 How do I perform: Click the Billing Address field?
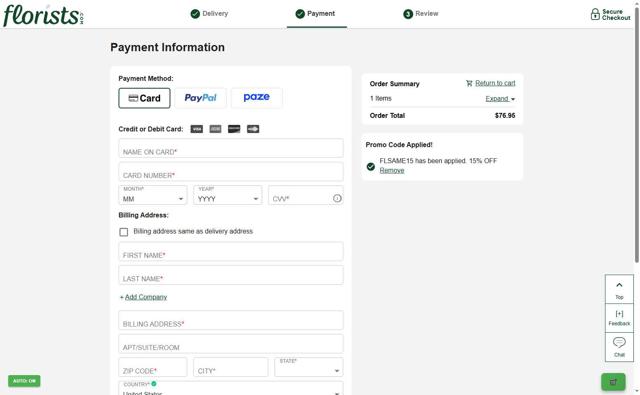231,320
